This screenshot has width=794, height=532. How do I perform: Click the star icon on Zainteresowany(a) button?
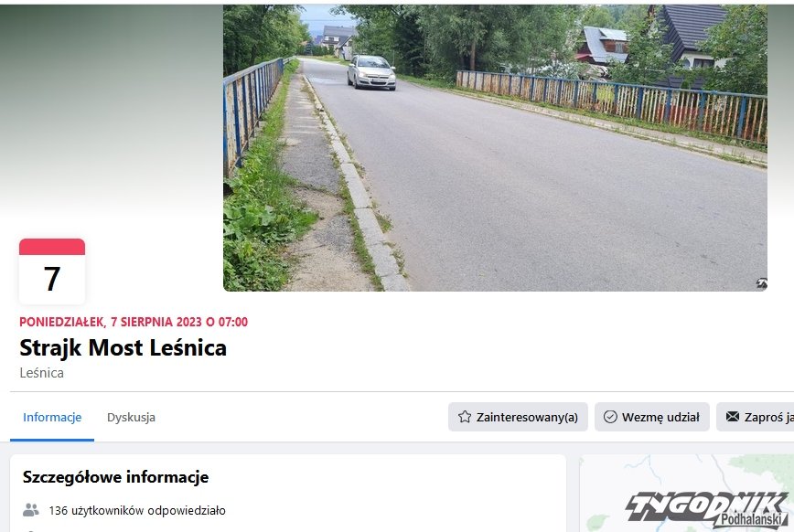coord(465,417)
